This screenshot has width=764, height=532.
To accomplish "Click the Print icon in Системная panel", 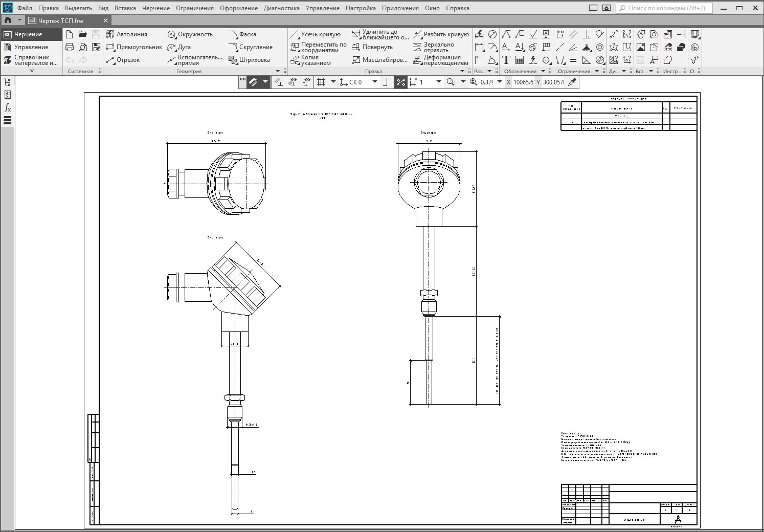I will [70, 47].
